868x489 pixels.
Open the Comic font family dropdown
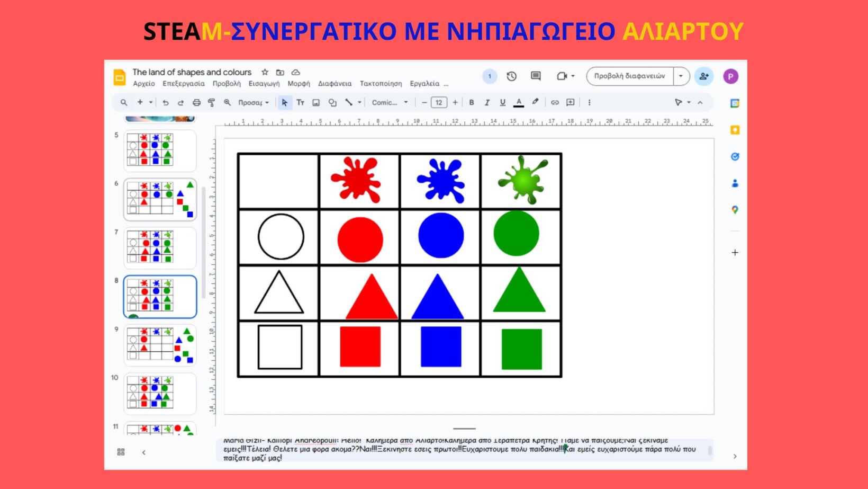(x=390, y=103)
